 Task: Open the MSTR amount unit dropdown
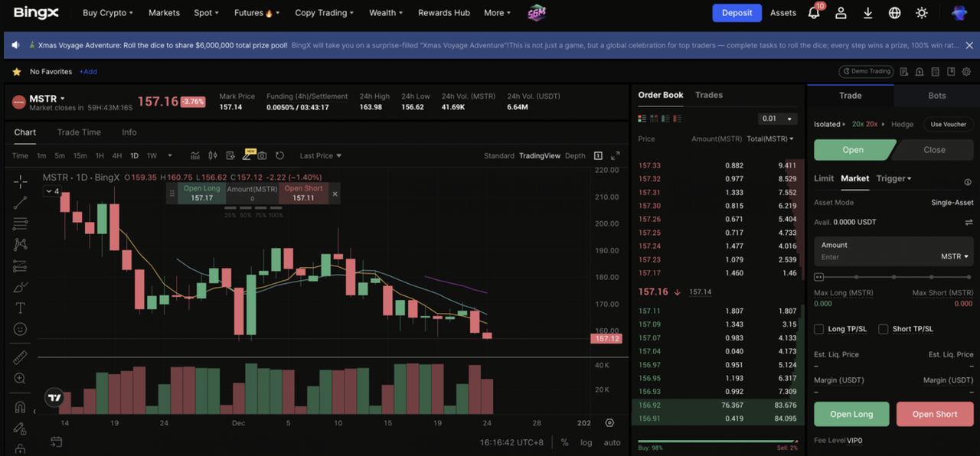(x=955, y=256)
